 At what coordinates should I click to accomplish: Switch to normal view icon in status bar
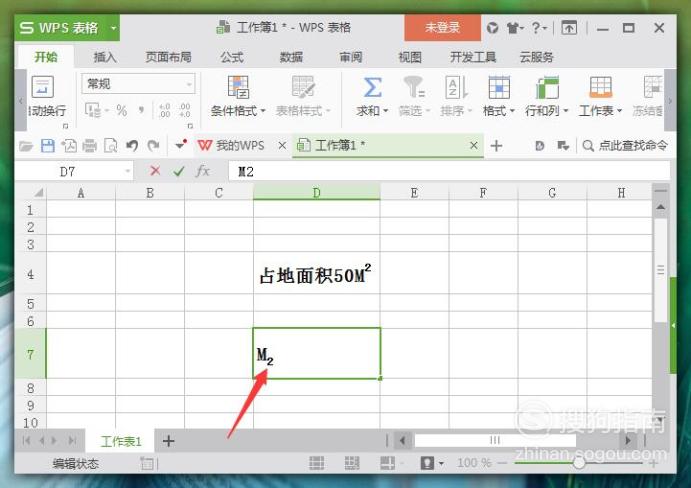coord(316,463)
